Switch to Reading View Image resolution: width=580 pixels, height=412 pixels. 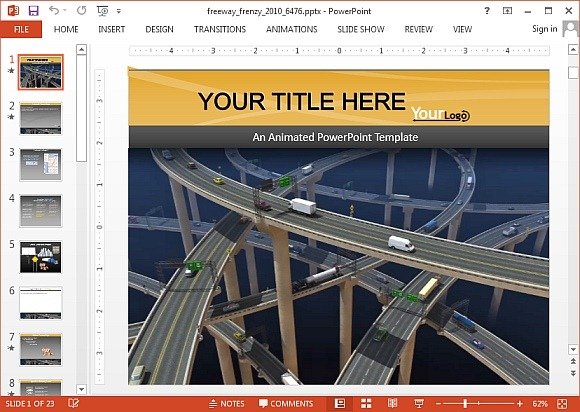[x=392, y=403]
